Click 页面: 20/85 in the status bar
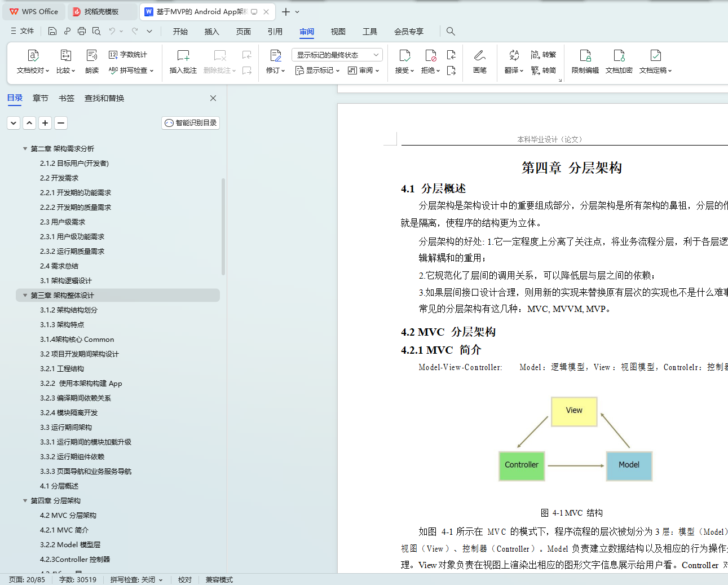Screen dimensions: 728x585 pyautogui.click(x=27, y=579)
